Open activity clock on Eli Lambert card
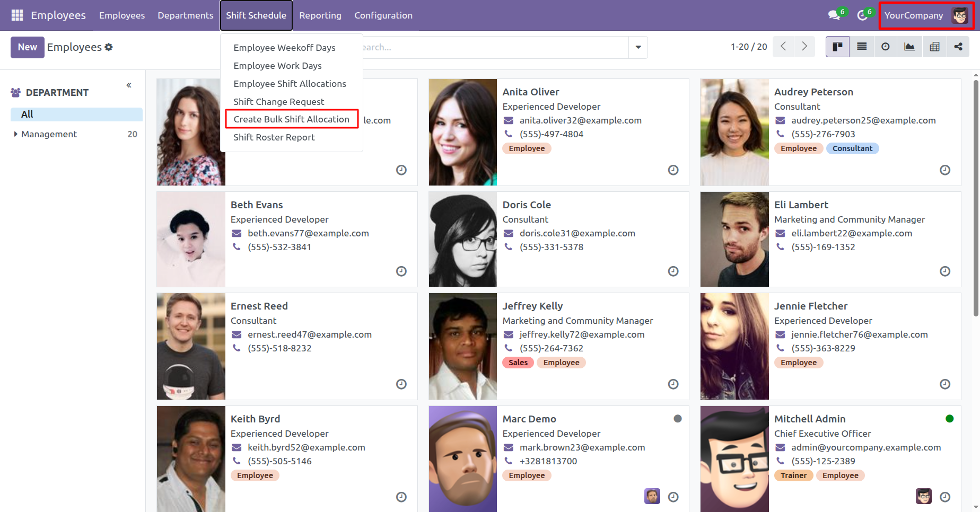This screenshot has width=980, height=512. tap(945, 271)
